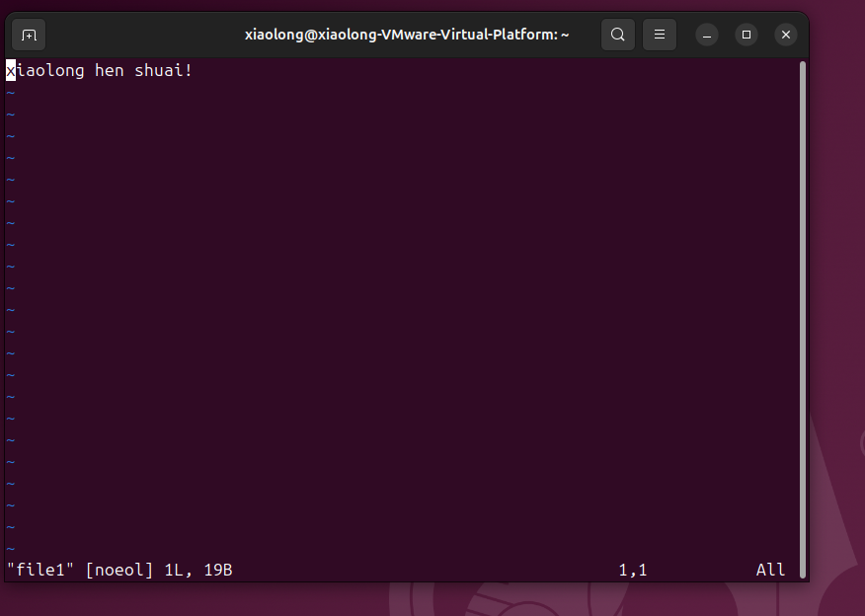Click the word "shuai!" in the file
Image resolution: width=865 pixels, height=616 pixels.
[163, 71]
